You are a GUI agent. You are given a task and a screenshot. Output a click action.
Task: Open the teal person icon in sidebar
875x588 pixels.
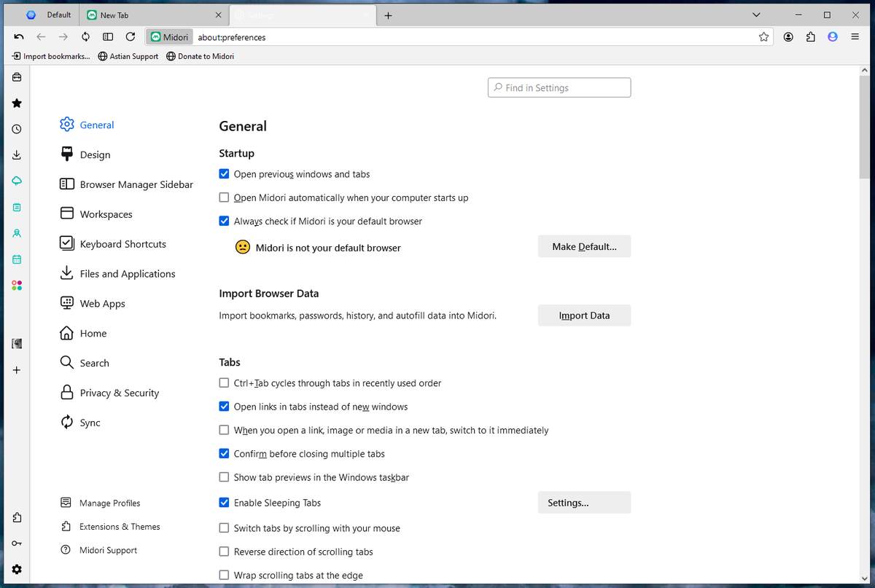coord(17,233)
